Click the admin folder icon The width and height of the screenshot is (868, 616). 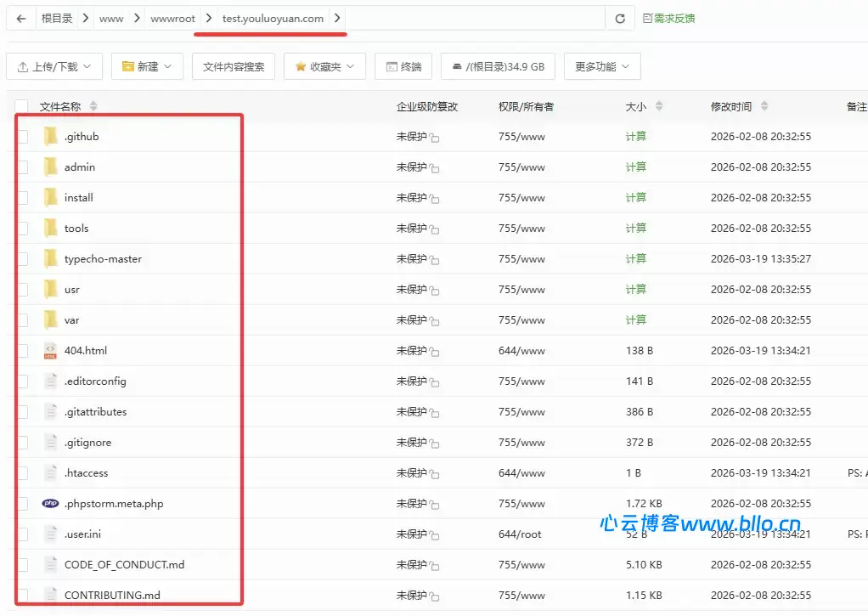pos(50,167)
